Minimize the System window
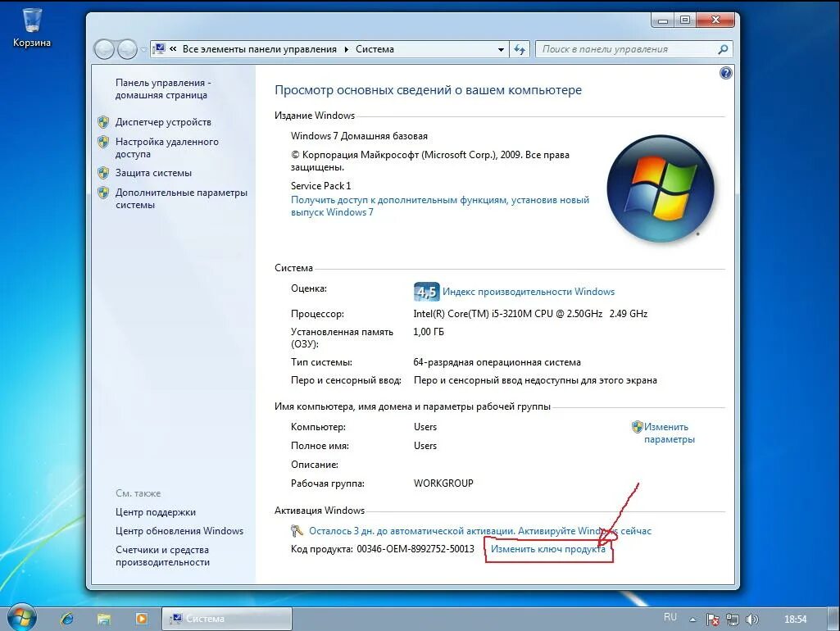The width and height of the screenshot is (840, 631). (x=663, y=20)
